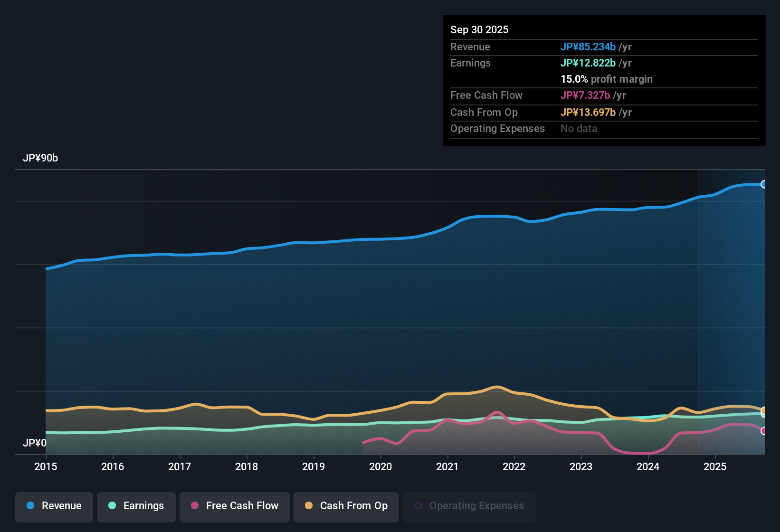Click the Free Cash Flow endpoint circle marker
The height and width of the screenshot is (532, 780).
pos(764,431)
